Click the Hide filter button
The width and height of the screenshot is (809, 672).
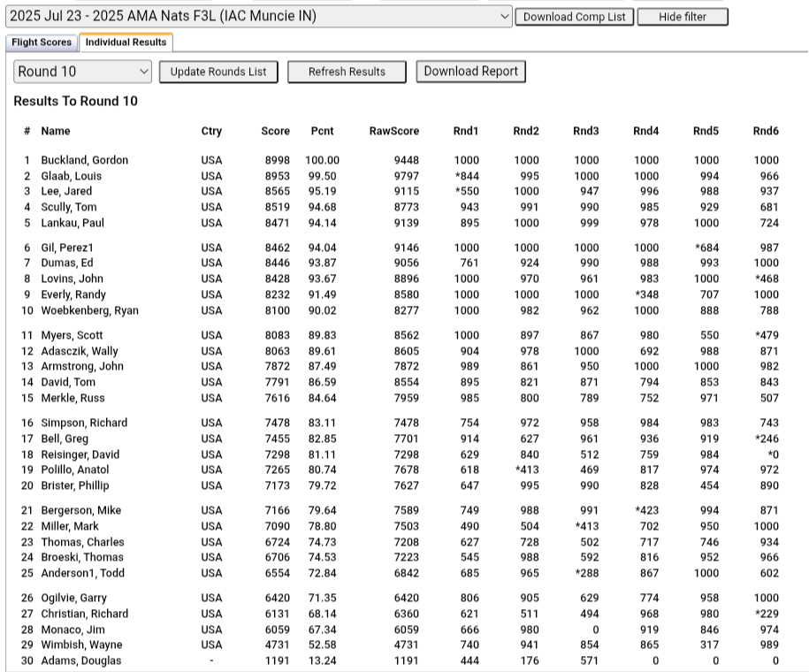pyautogui.click(x=683, y=16)
